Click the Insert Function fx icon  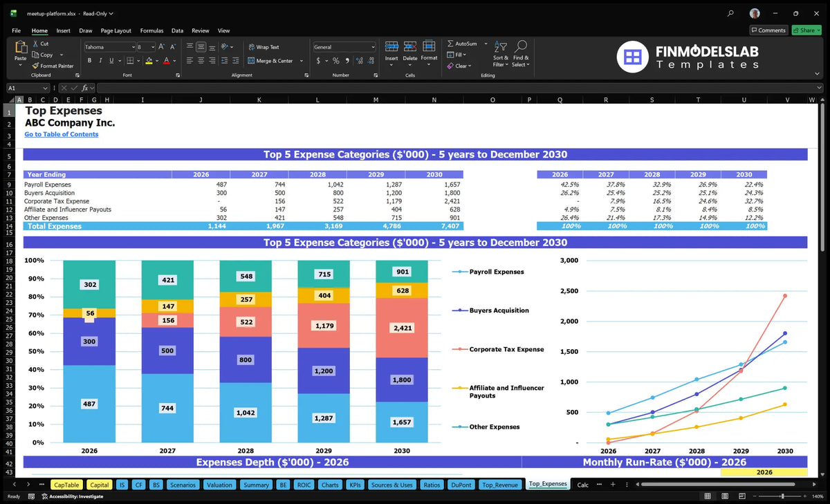click(85, 88)
